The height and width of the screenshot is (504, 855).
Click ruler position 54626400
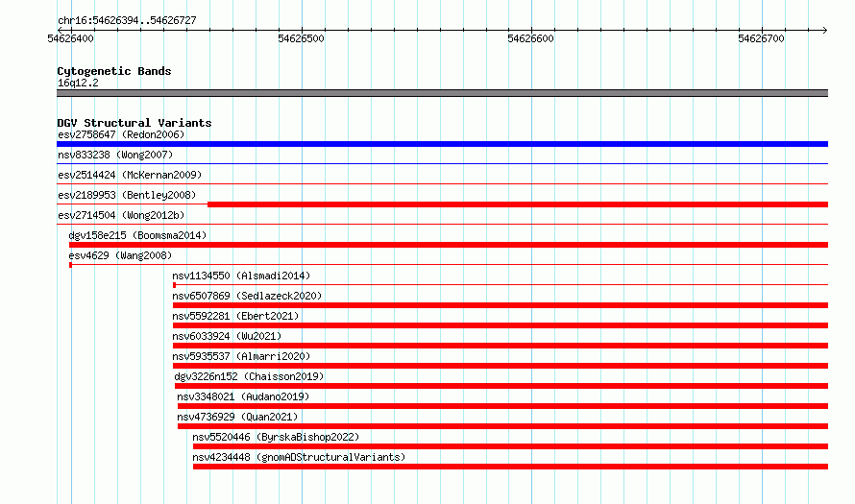tap(70, 38)
